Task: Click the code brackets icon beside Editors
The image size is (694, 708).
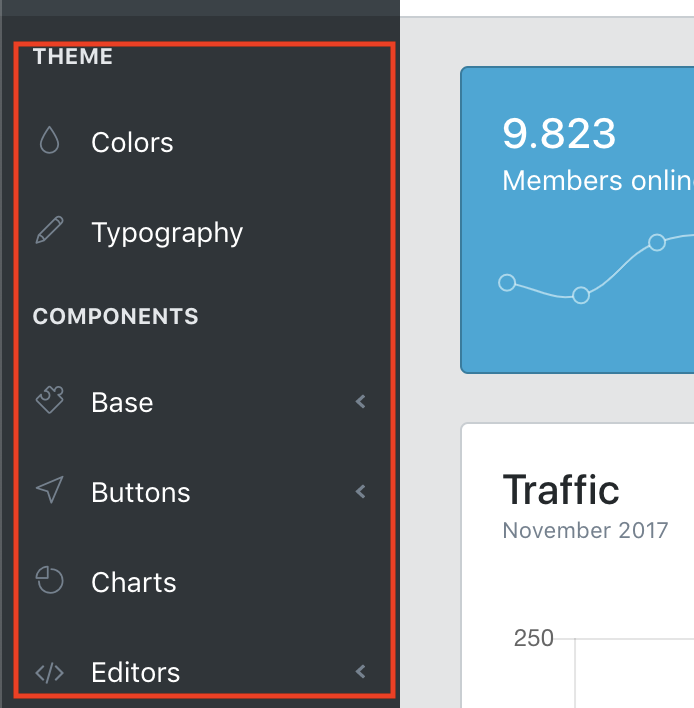Action: (x=49, y=672)
